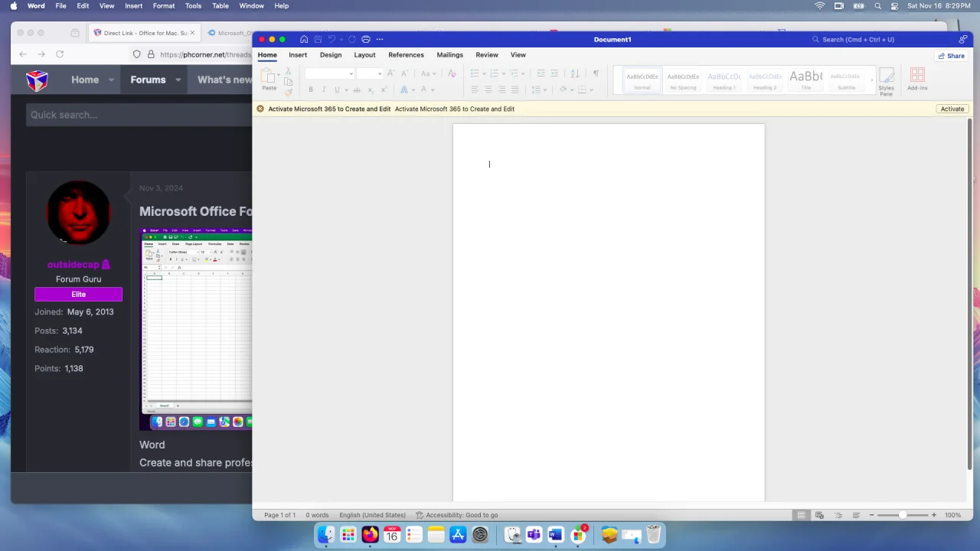980x551 pixels.
Task: Click the Subscript icon
Action: [371, 90]
